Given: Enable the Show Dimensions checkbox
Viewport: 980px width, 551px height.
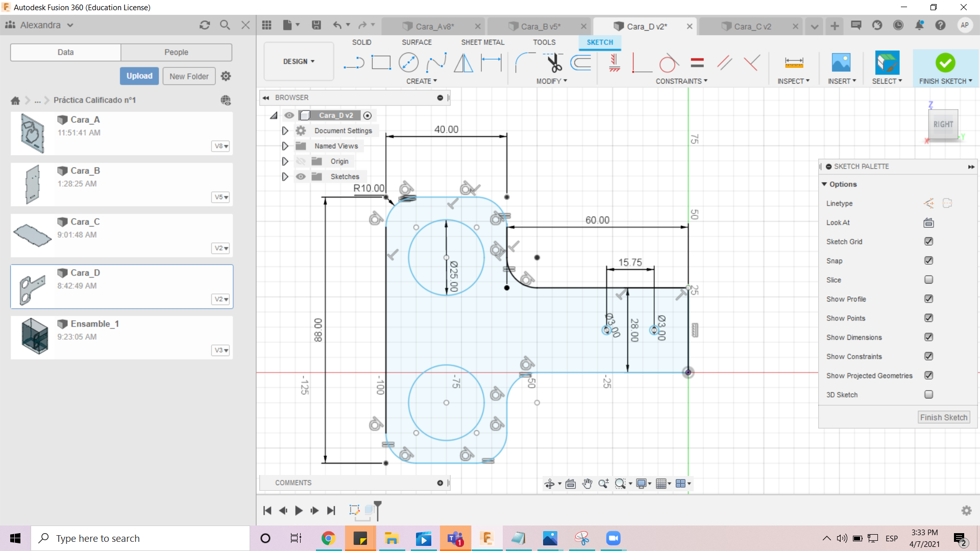Looking at the screenshot, I should coord(929,337).
